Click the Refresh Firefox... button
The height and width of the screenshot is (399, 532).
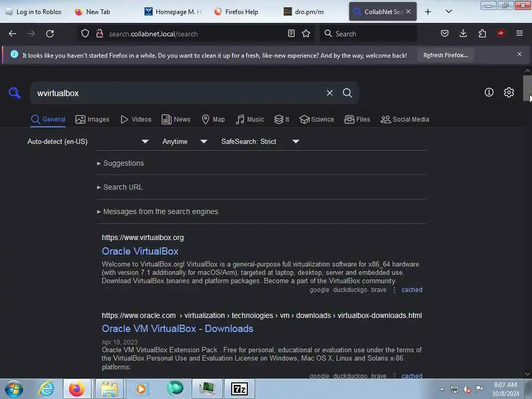445,55
